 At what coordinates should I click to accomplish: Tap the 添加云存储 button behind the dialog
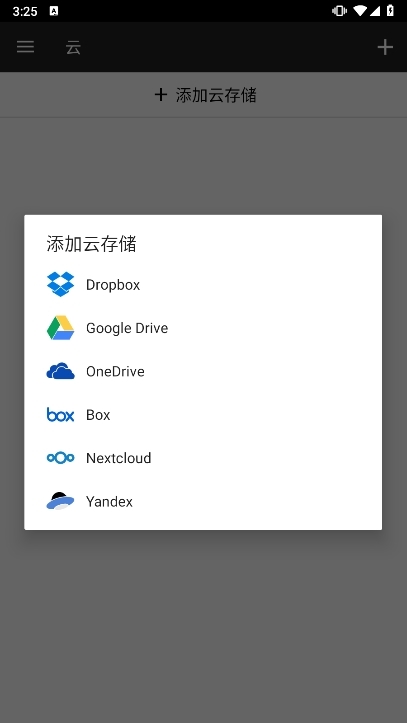coord(203,95)
